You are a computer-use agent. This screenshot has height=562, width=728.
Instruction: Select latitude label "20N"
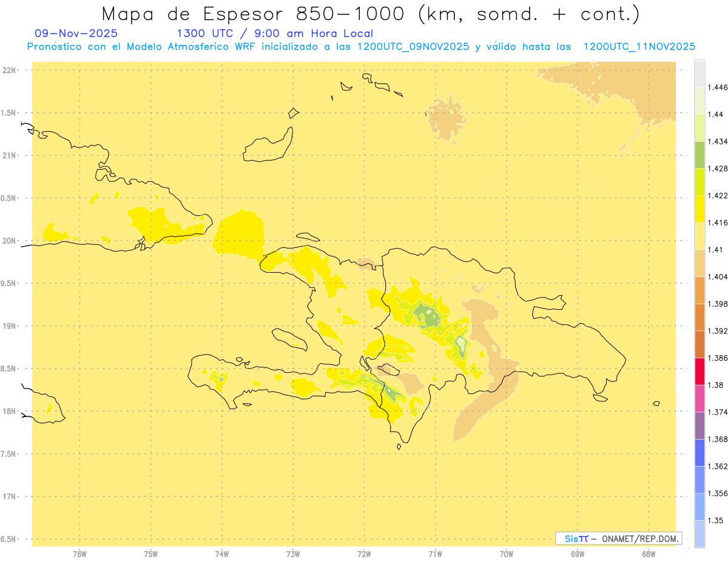tap(10, 241)
